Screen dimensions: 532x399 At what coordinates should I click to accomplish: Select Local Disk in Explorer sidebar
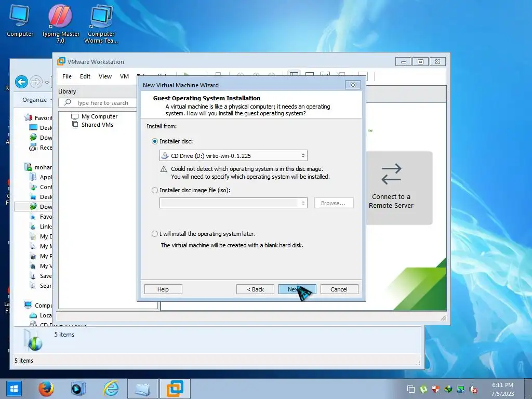(41, 315)
